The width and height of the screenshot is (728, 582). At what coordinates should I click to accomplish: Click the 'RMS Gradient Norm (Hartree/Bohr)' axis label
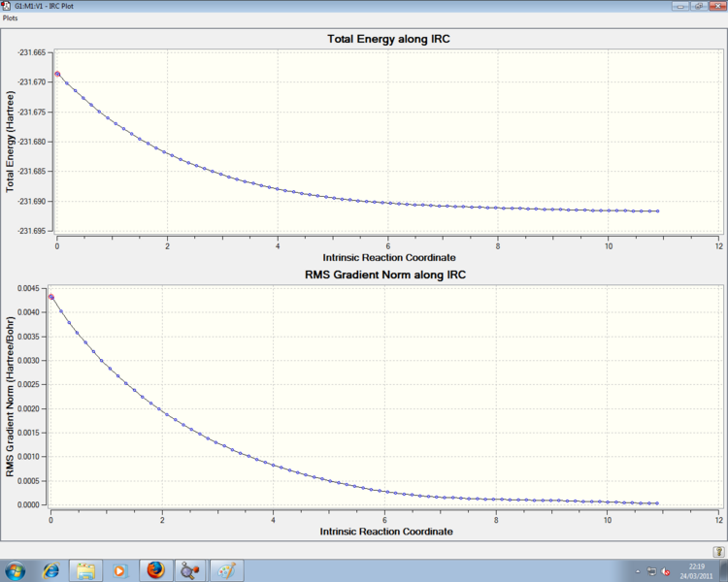coord(11,397)
